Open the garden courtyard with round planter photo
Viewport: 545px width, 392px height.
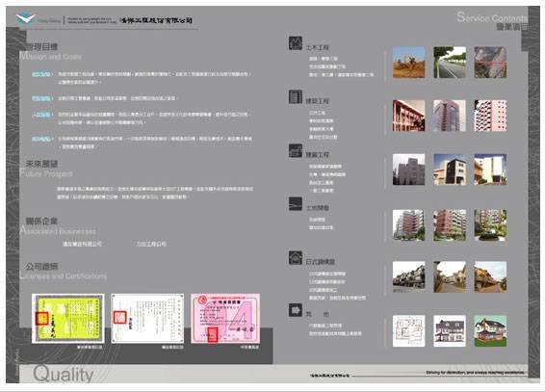coord(490,225)
